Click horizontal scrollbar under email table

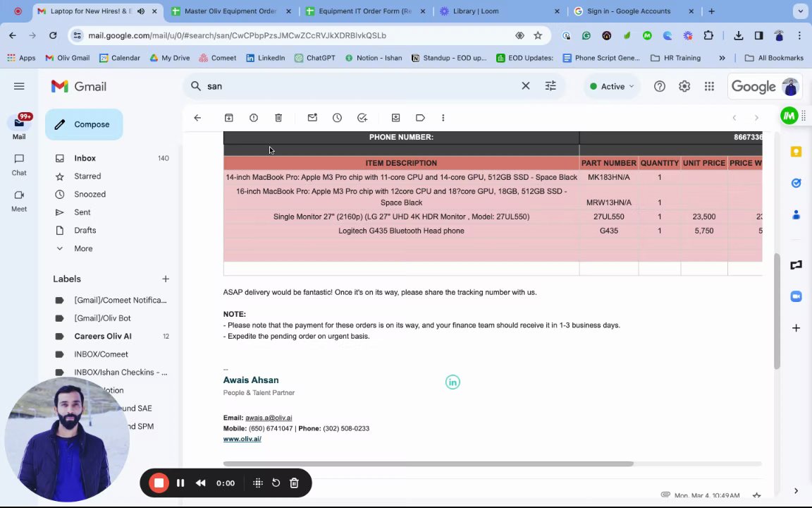click(429, 464)
